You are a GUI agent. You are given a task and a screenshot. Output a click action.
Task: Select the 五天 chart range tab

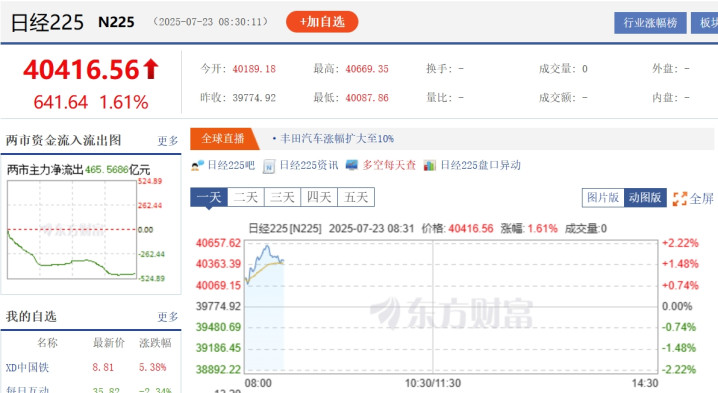pyautogui.click(x=356, y=197)
